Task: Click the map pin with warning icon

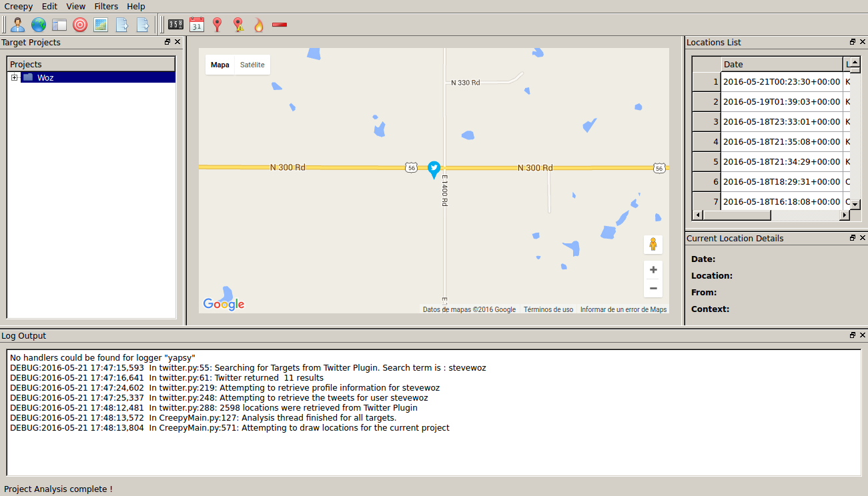Action: (x=238, y=25)
